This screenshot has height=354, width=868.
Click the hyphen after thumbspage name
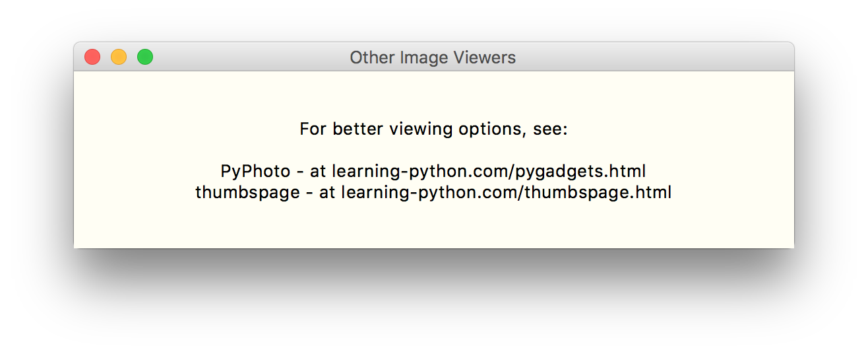(x=309, y=194)
